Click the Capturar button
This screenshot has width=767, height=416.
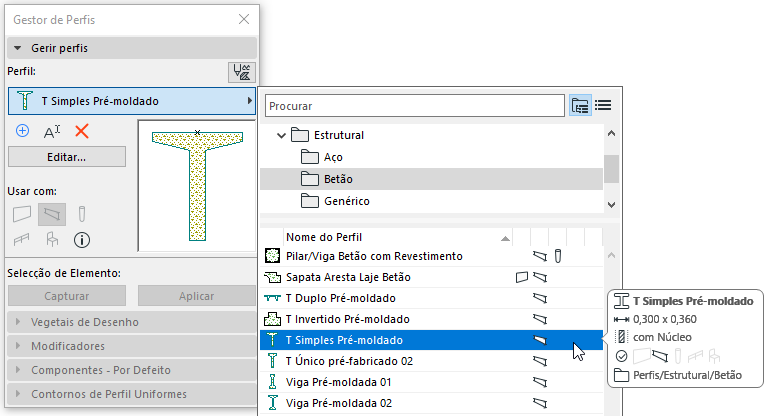click(67, 296)
